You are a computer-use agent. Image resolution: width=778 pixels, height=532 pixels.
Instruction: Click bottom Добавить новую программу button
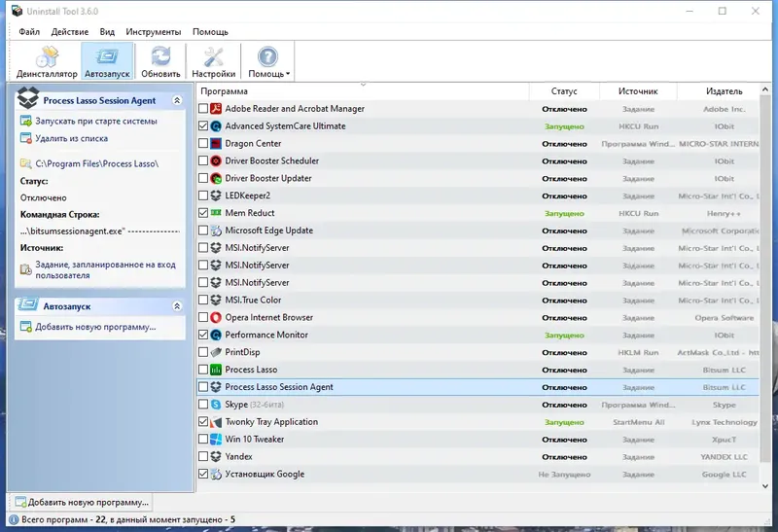(x=82, y=502)
